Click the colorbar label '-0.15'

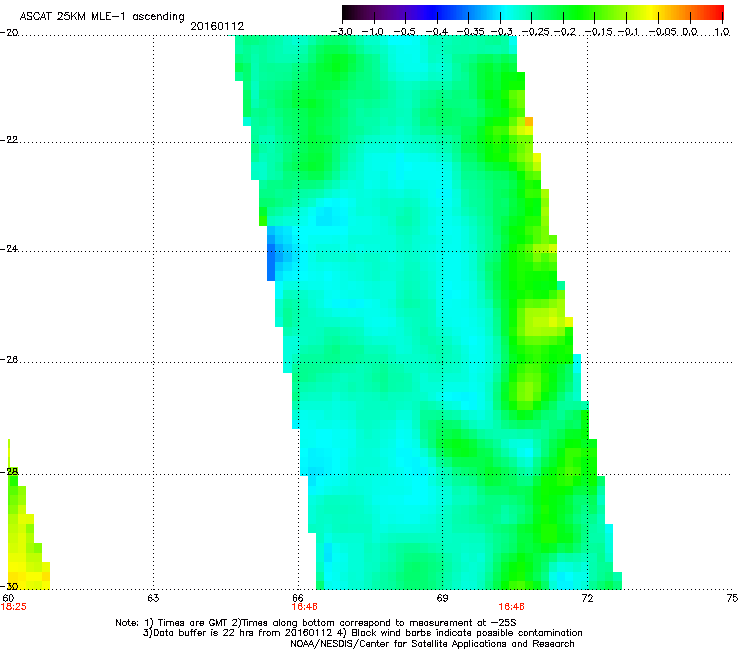[x=598, y=32]
